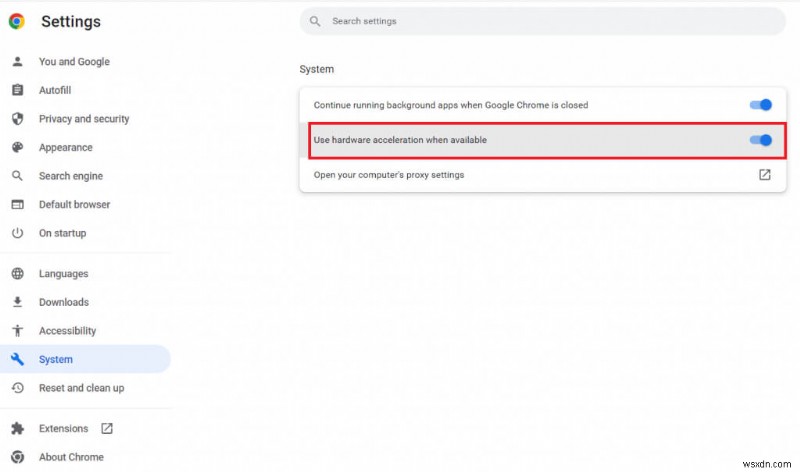
Task: Open Privacy and security settings
Action: point(84,119)
